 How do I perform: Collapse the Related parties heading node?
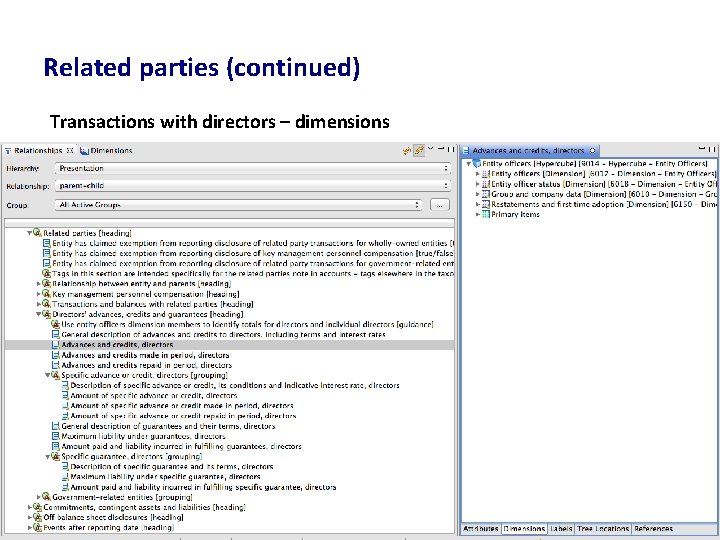click(x=29, y=233)
